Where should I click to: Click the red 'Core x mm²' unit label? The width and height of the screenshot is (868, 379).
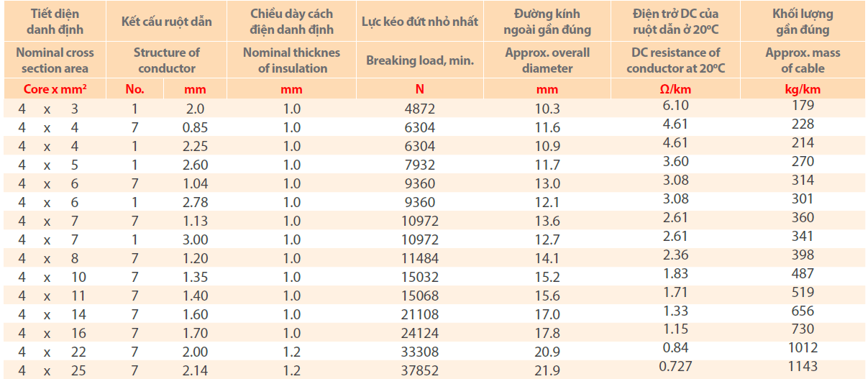55,90
